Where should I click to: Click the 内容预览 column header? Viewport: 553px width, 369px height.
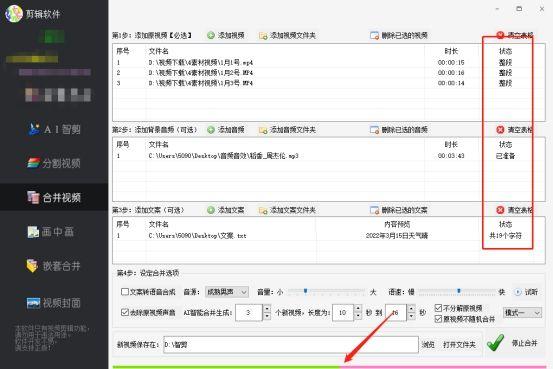pyautogui.click(x=397, y=224)
